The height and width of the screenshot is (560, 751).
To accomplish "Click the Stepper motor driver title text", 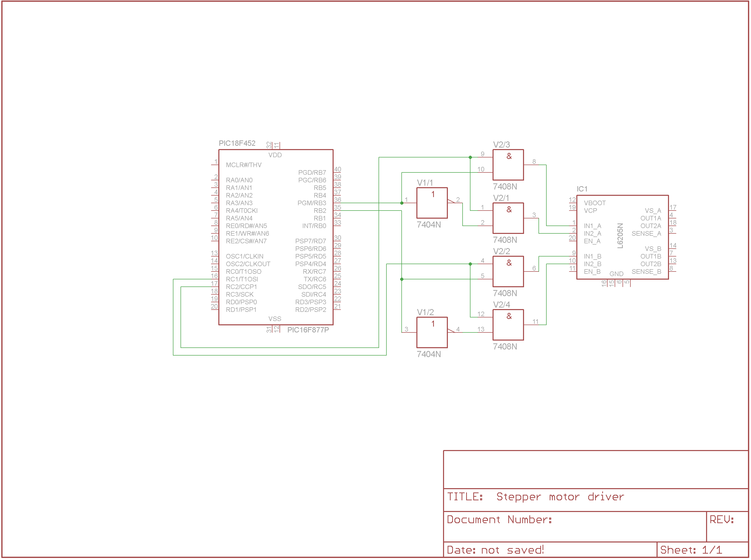I will 560,497.
